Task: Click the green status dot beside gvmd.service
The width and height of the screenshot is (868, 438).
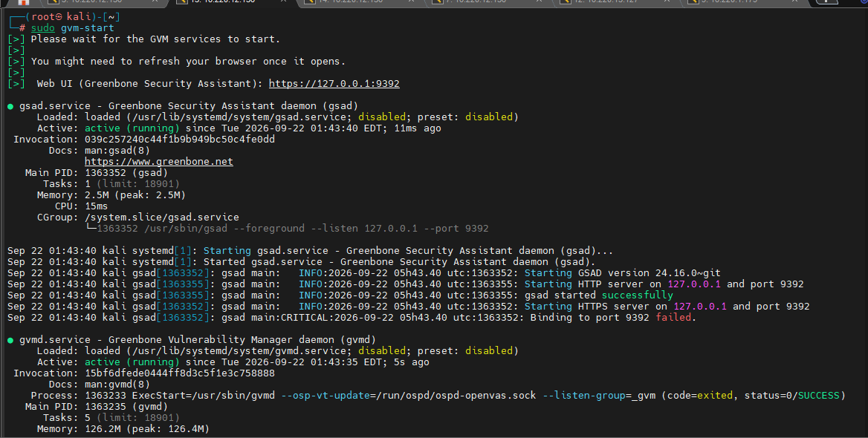Action: (10, 340)
